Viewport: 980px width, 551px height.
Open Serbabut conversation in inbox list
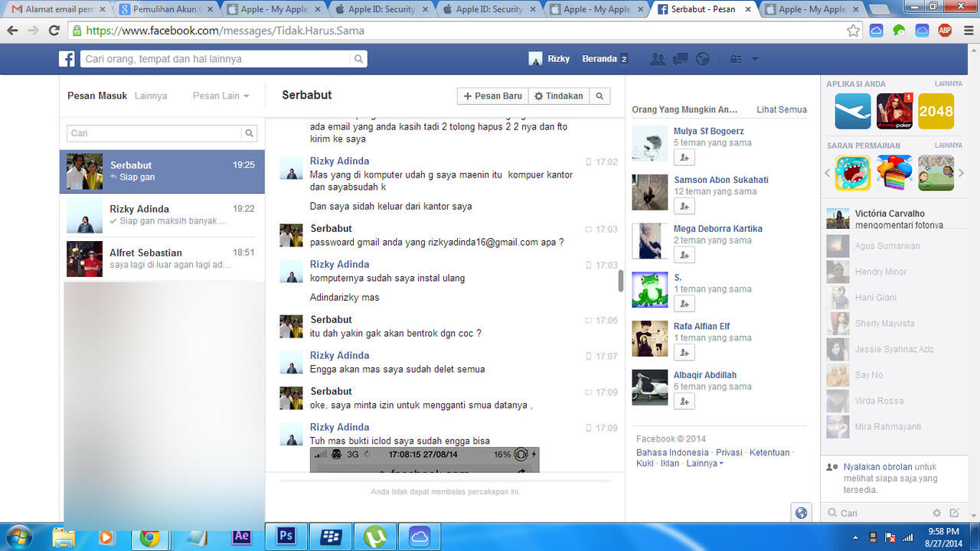[x=162, y=171]
